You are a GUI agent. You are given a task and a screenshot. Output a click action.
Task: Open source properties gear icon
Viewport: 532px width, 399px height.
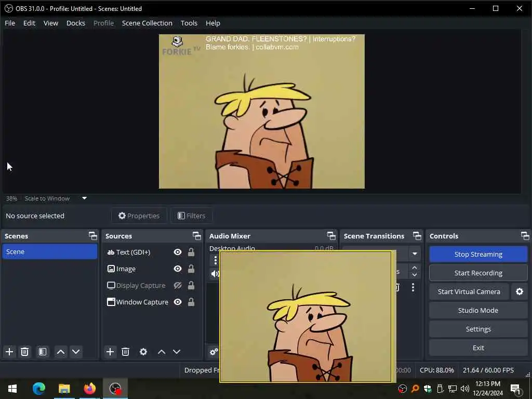(x=143, y=352)
